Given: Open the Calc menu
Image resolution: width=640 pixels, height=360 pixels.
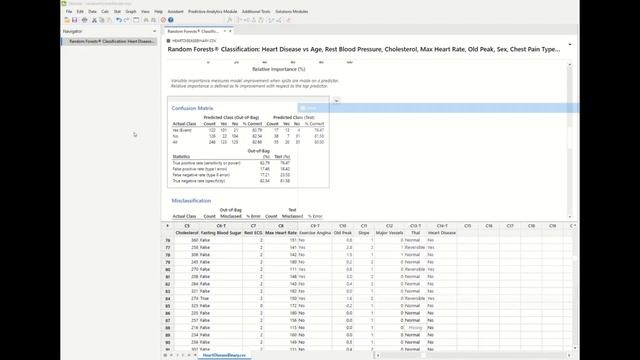Looking at the screenshot, I should click(105, 11).
